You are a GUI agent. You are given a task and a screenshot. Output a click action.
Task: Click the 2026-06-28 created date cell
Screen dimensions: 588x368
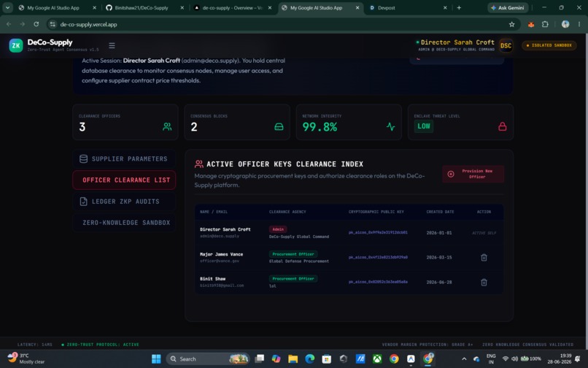pyautogui.click(x=438, y=282)
